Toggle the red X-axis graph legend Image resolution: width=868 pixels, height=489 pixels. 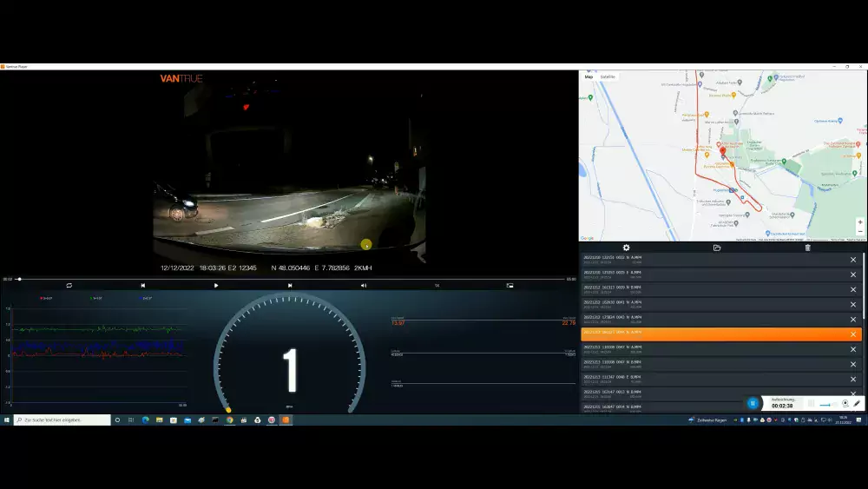47,299
